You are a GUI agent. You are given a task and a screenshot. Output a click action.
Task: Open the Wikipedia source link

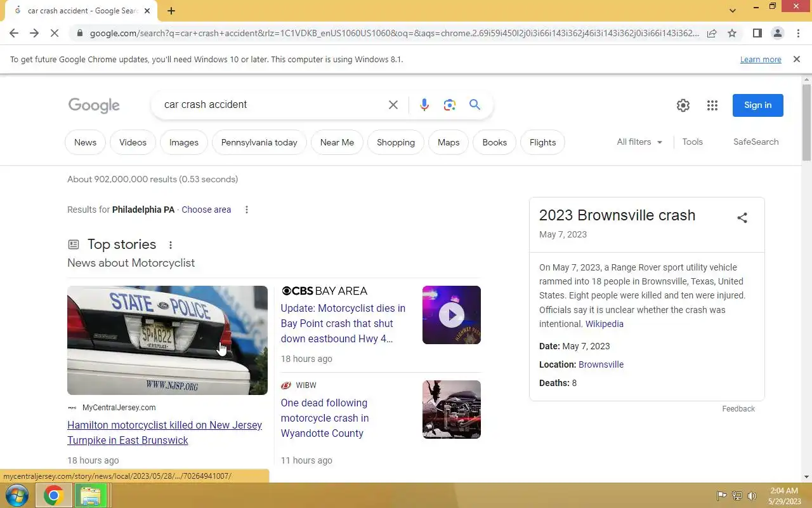click(x=604, y=324)
